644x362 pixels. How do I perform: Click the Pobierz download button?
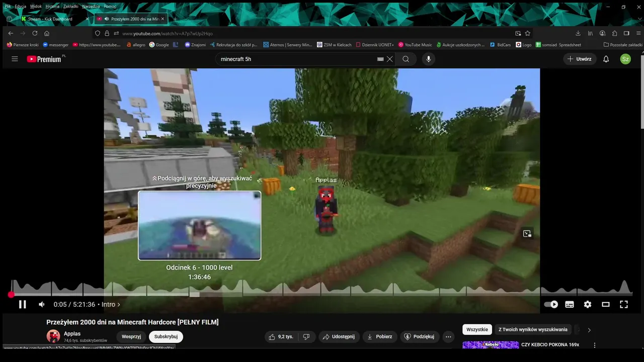point(380,336)
